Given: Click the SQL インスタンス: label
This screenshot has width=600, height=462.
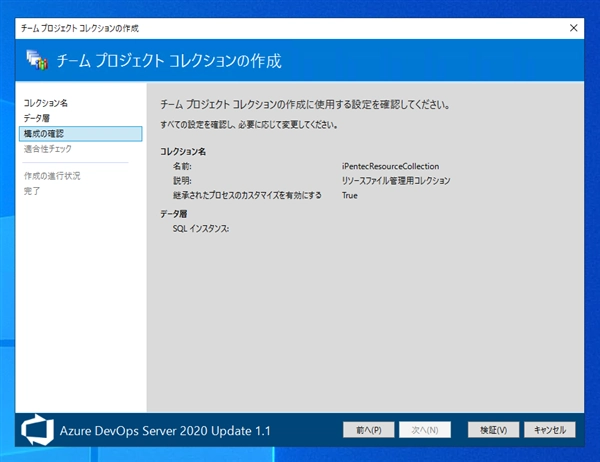Looking at the screenshot, I should [x=201, y=229].
